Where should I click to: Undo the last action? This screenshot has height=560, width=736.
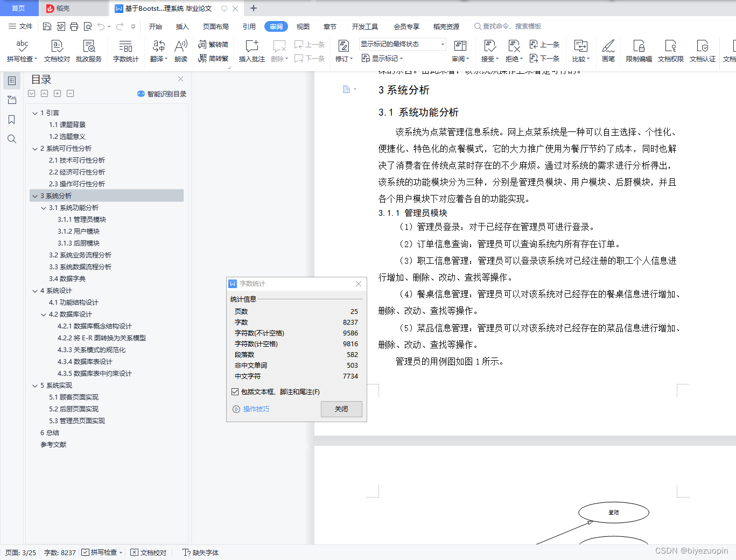(101, 26)
